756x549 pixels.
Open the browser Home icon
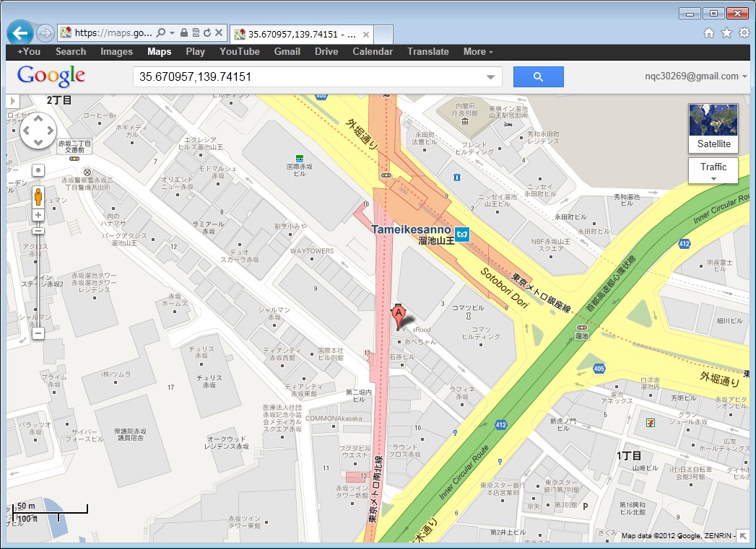[709, 32]
